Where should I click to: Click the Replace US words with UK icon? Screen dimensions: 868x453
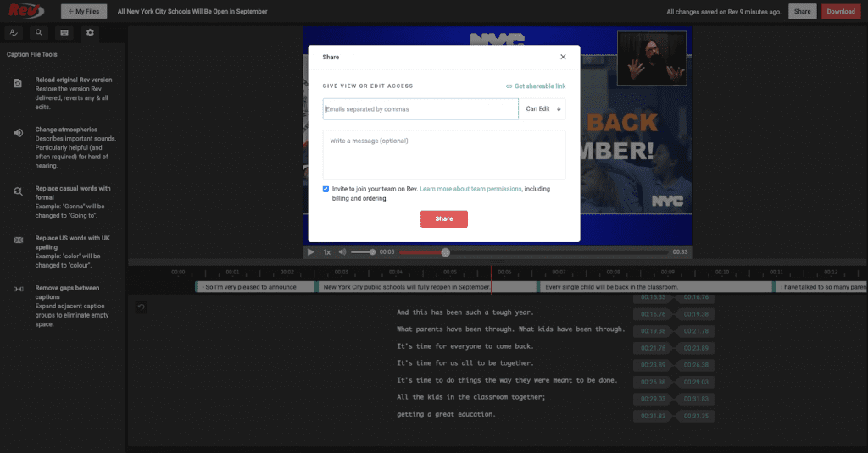click(19, 240)
